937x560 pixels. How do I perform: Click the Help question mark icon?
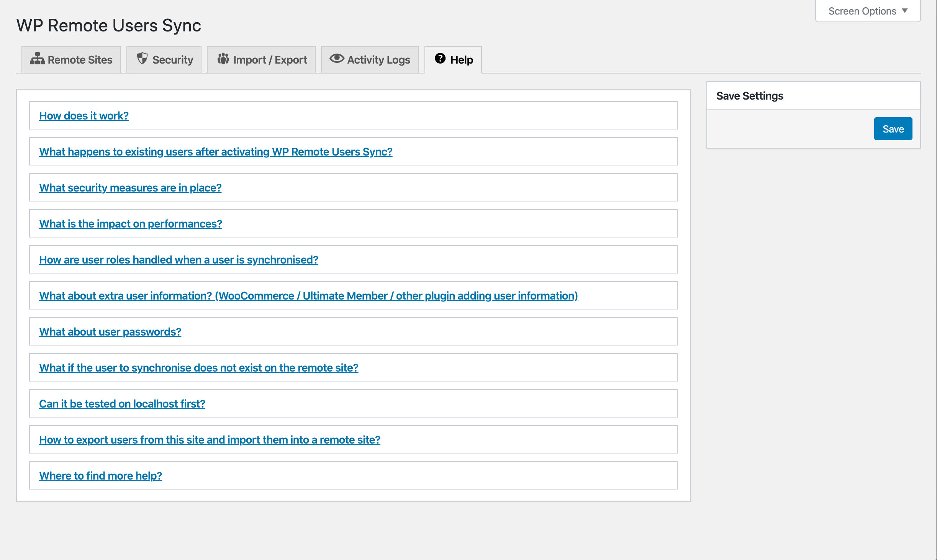(441, 59)
